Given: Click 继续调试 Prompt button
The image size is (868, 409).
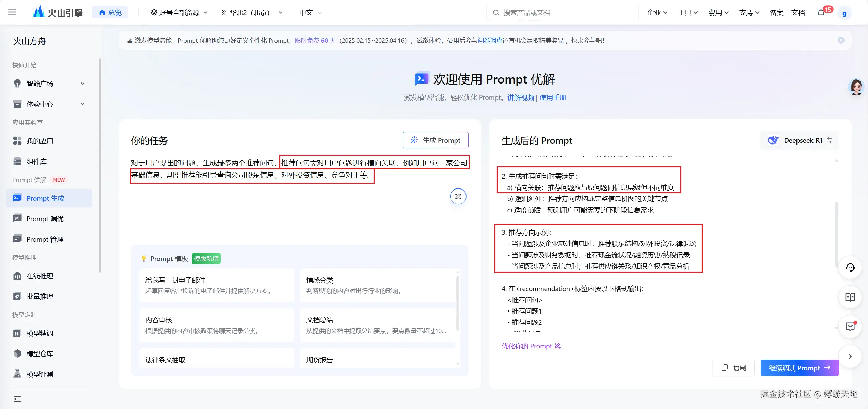Looking at the screenshot, I should pos(799,368).
